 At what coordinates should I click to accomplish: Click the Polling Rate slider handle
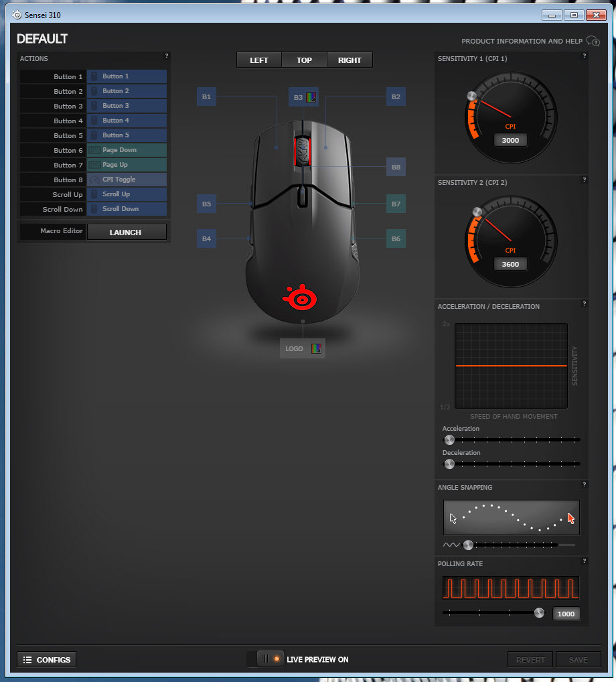tap(539, 613)
